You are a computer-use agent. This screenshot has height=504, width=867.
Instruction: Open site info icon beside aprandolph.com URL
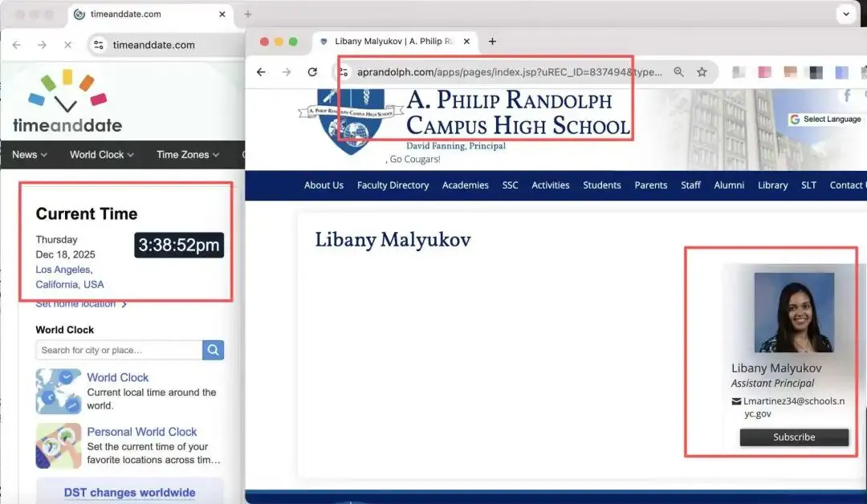344,72
